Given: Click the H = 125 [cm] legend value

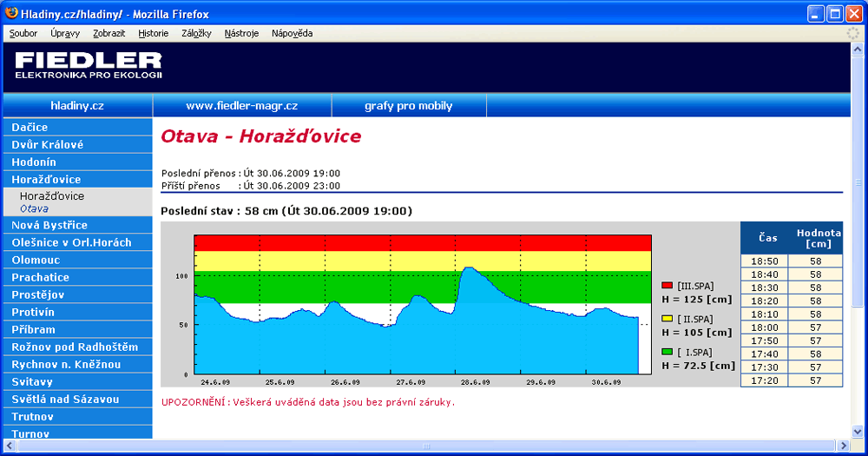Looking at the screenshot, I should click(697, 299).
